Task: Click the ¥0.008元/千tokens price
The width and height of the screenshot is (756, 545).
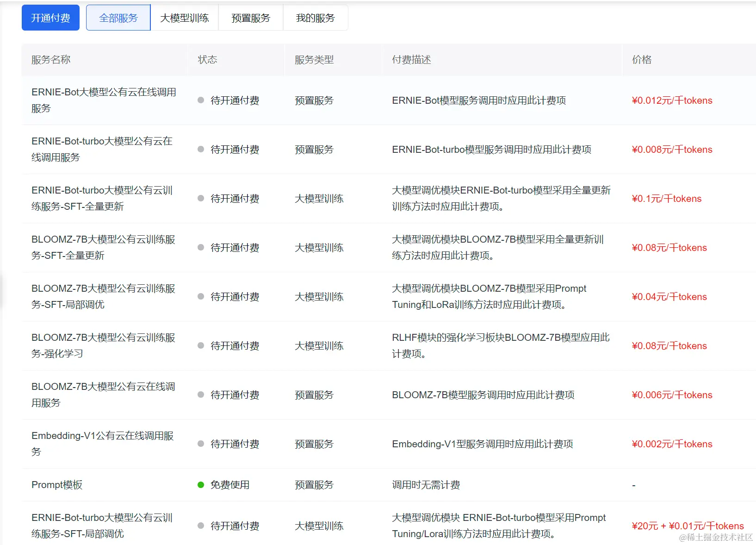Action: [672, 150]
